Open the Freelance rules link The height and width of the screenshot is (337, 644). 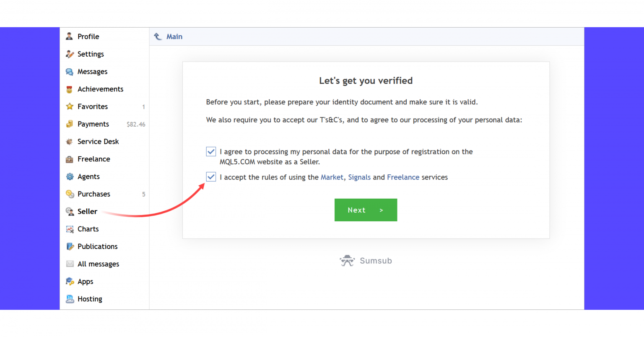click(403, 177)
